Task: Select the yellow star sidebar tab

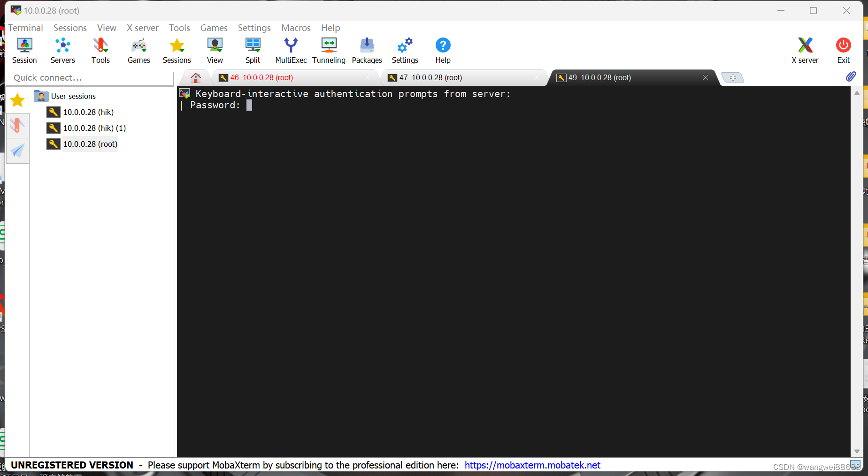Action: click(x=17, y=100)
